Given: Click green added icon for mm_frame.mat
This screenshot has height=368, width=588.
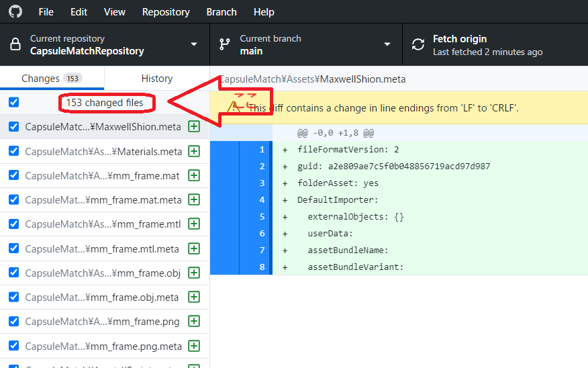Looking at the screenshot, I should [194, 176].
